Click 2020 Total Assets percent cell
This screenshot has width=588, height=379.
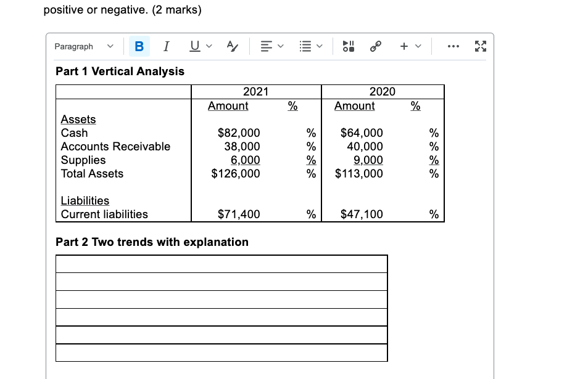point(434,173)
